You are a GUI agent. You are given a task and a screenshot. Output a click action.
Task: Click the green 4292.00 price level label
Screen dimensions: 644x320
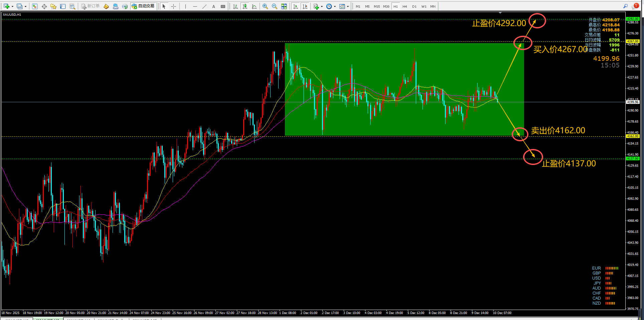click(633, 19)
